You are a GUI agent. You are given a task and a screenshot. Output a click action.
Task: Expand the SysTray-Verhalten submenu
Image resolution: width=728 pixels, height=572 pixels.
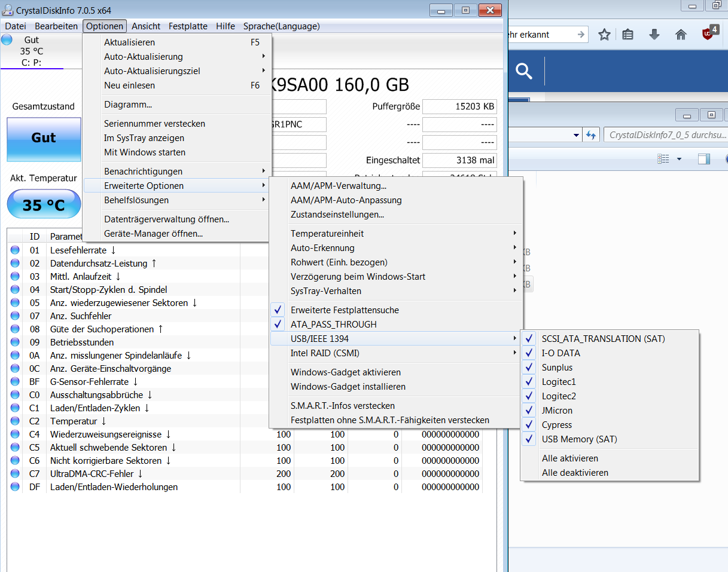coord(396,290)
